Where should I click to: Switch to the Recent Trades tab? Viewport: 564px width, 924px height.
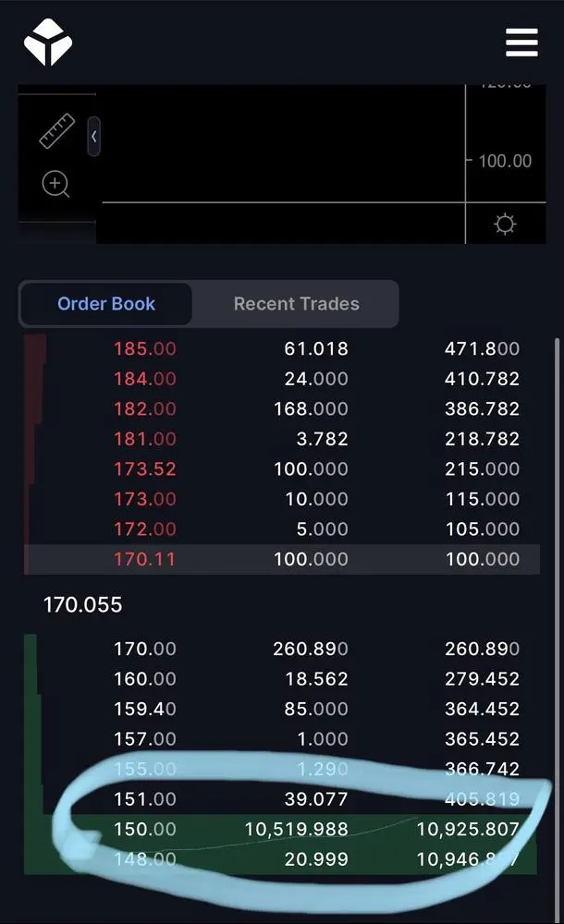coord(295,304)
